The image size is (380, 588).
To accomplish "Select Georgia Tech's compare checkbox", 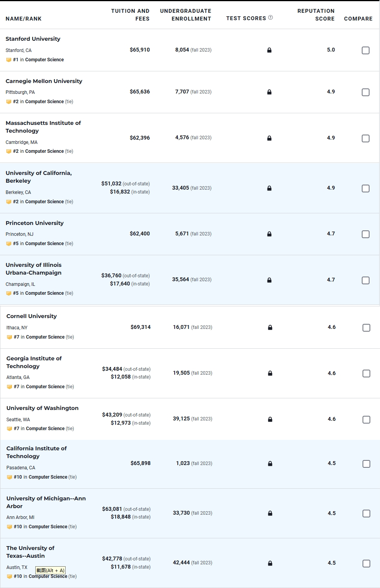I will point(366,374).
